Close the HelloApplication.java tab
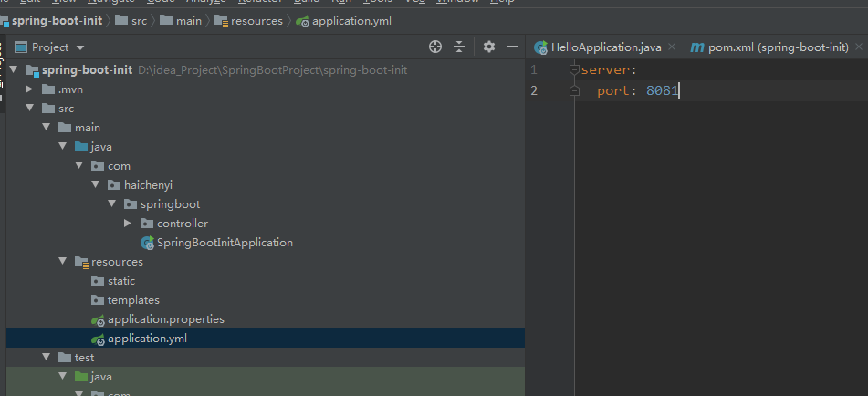 [x=672, y=47]
